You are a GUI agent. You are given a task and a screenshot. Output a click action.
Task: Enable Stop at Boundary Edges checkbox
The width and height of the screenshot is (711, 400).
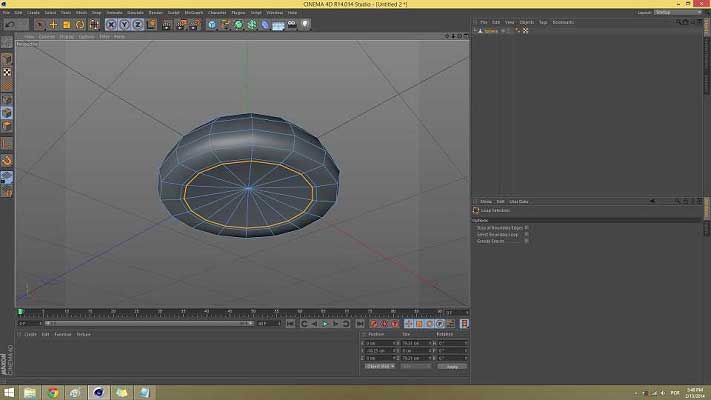click(x=527, y=227)
